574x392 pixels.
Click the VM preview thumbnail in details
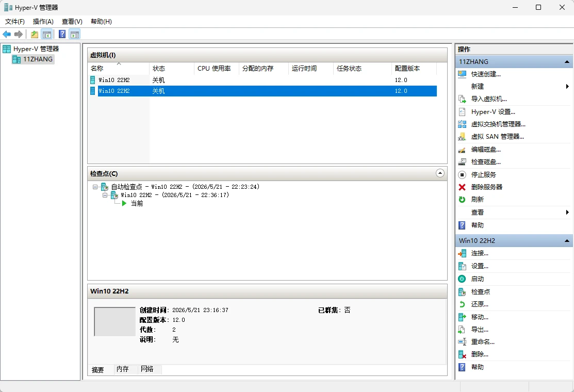(114, 322)
